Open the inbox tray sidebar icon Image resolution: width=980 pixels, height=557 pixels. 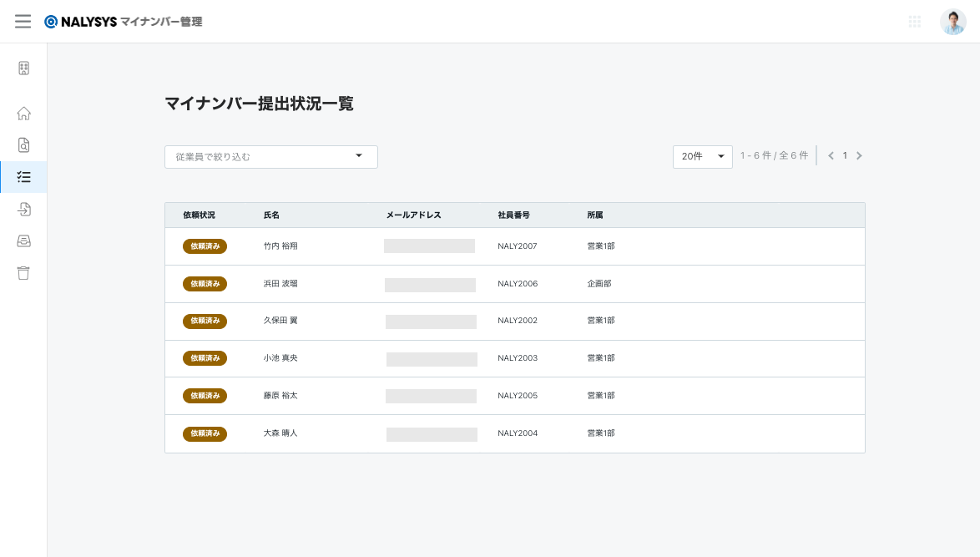click(23, 241)
